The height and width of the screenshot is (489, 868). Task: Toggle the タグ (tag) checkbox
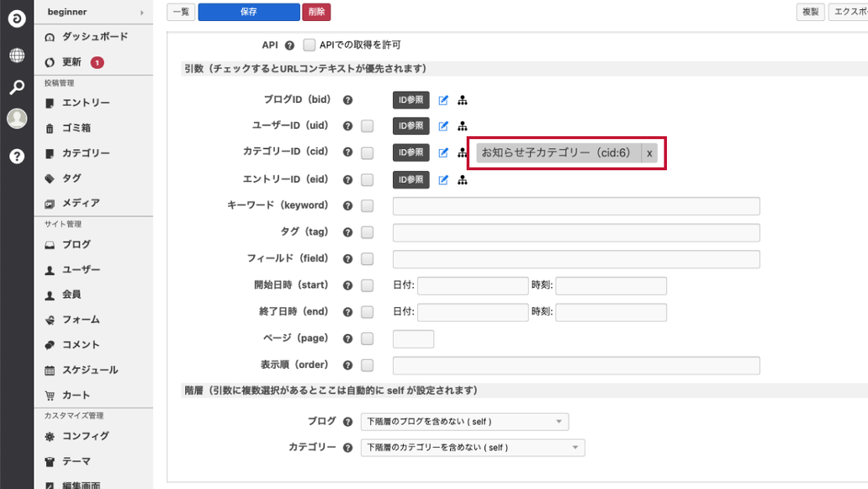(x=367, y=232)
